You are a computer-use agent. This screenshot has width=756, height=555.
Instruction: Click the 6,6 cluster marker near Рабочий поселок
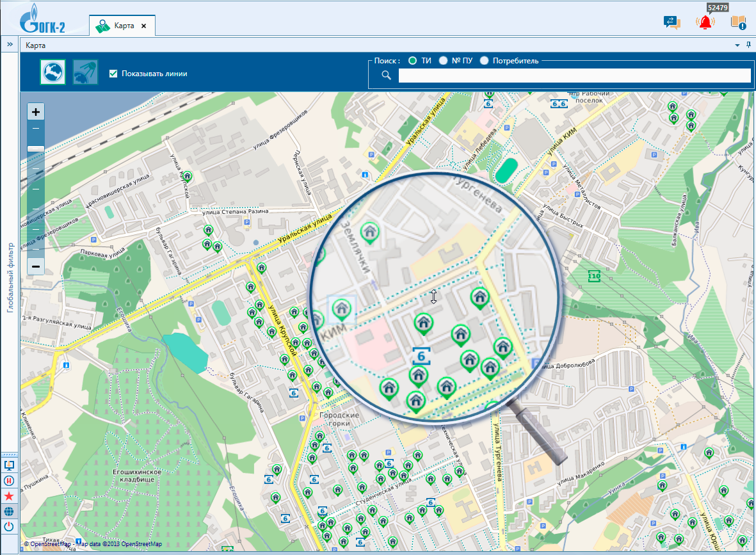click(559, 104)
